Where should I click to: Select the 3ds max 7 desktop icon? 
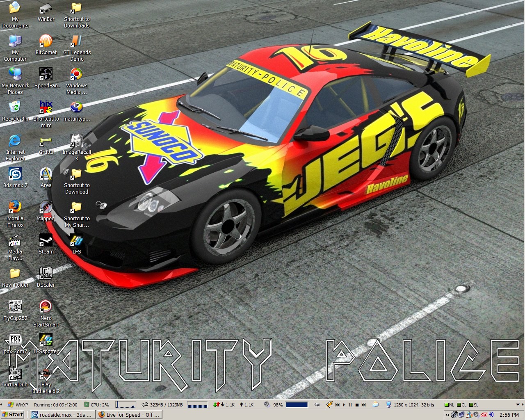[x=15, y=178]
